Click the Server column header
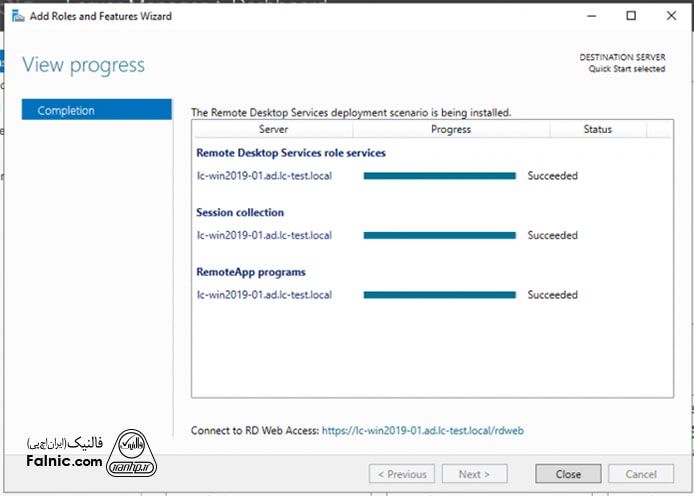Screen dimensions: 694x496 pos(273,129)
